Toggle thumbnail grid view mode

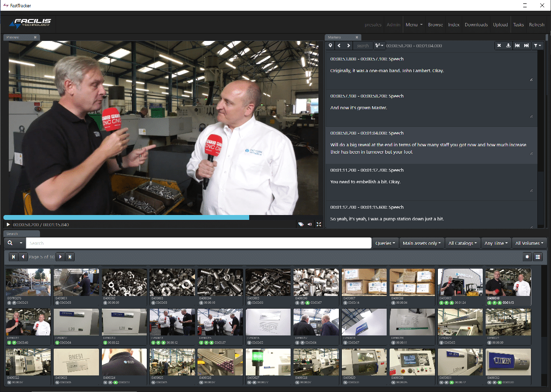coord(527,257)
